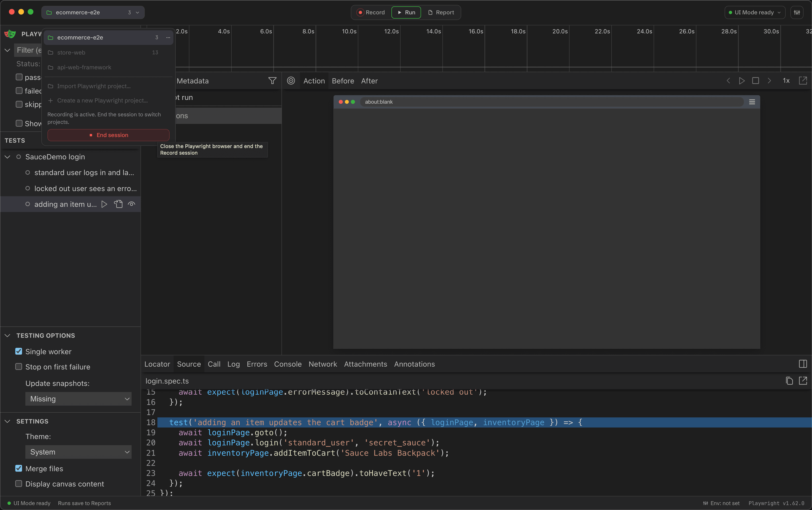Click the filter funnel icon in actions panel
812x510 pixels.
coord(272,81)
